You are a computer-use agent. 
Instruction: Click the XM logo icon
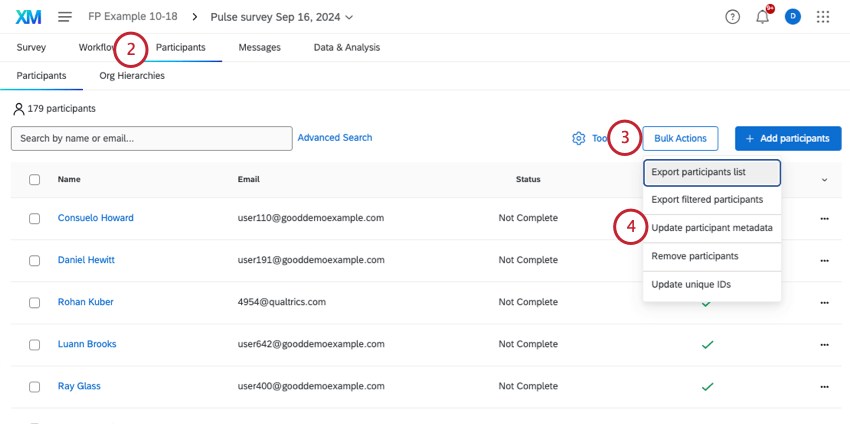point(28,17)
